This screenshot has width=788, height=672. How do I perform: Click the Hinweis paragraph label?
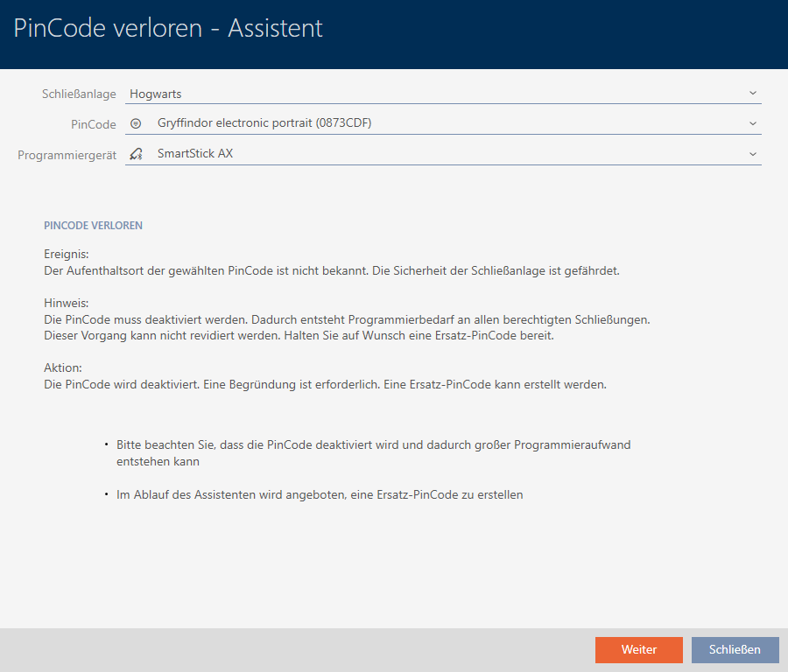coord(65,303)
